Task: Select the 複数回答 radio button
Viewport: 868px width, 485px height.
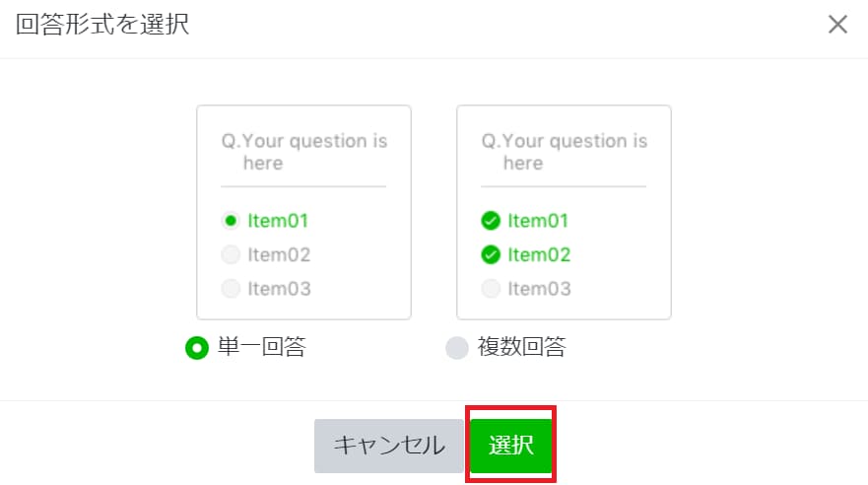Action: 457,348
